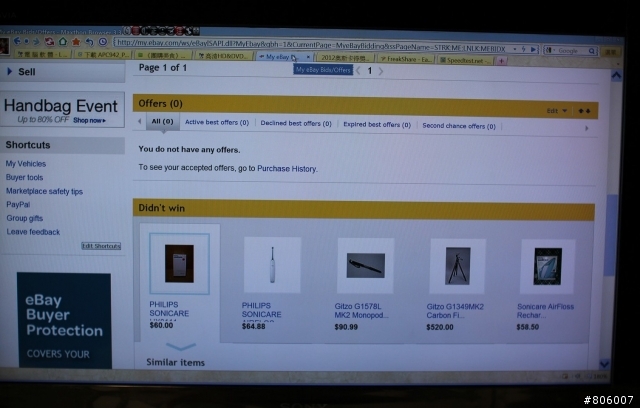Open the PayPal shortcut link
640x408 pixels.
(x=18, y=204)
